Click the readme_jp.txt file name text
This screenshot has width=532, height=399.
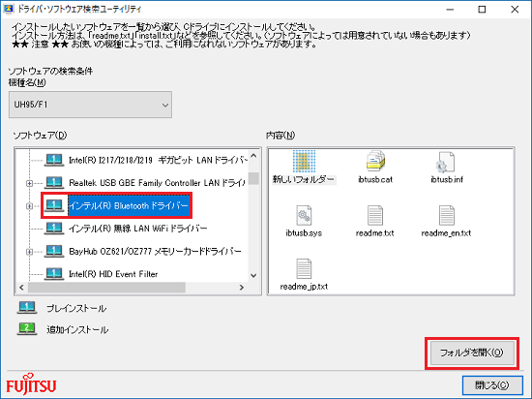[304, 287]
